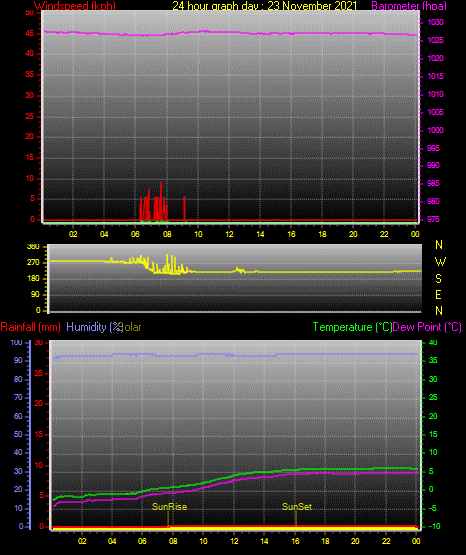This screenshot has height=555, width=466.
Task: Click the 50 humidity scale value
Action: coord(18,434)
